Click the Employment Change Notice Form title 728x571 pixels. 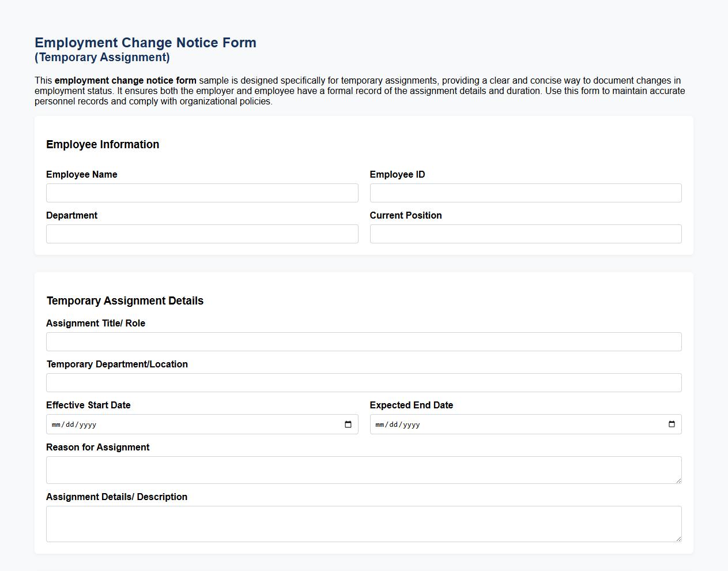(145, 42)
